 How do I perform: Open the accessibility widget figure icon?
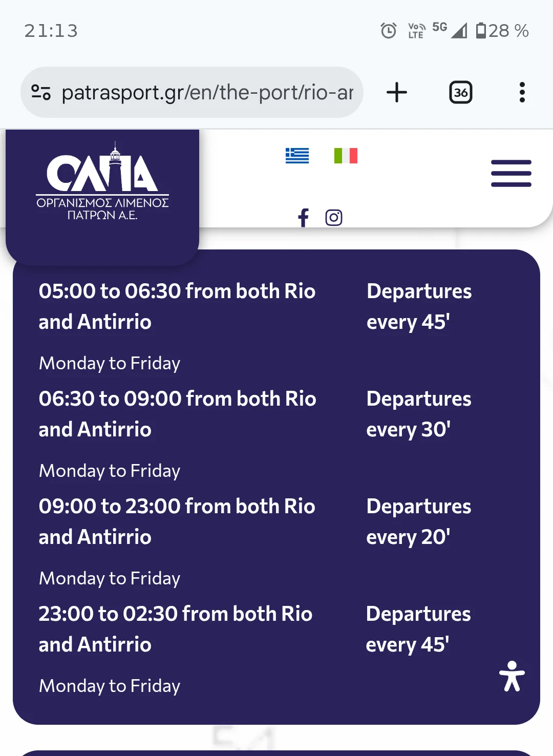coord(512,676)
